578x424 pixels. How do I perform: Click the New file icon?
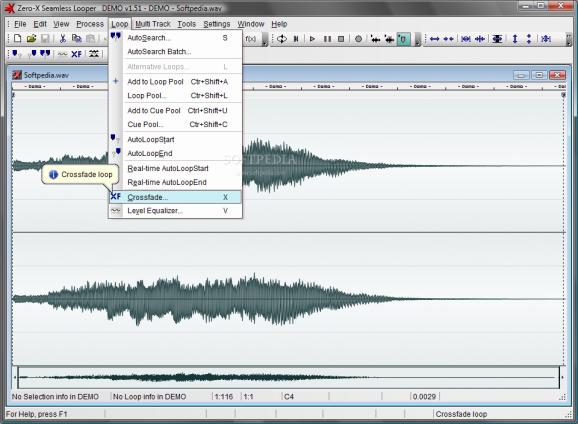[x=17, y=38]
